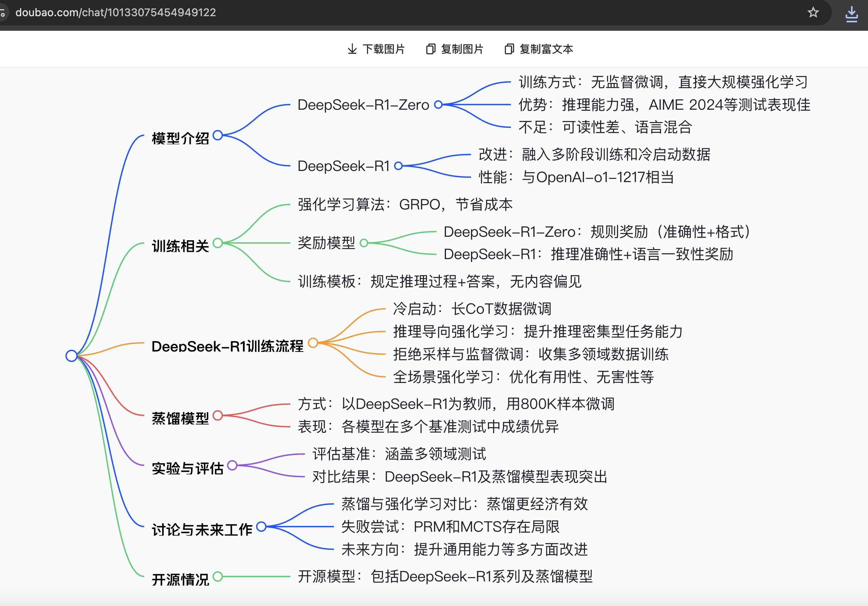Collapse the 奖励模型 node circle
Screen dimensions: 868x606
click(x=364, y=243)
